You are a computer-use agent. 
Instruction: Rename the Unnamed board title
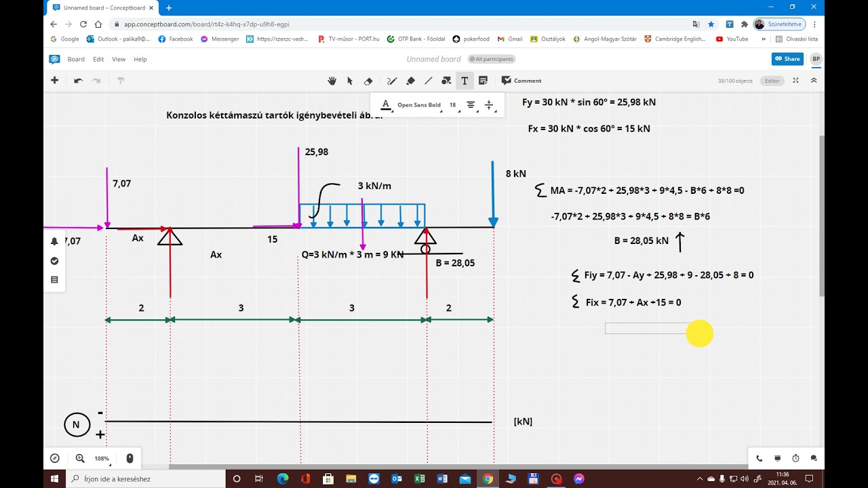pyautogui.click(x=433, y=59)
